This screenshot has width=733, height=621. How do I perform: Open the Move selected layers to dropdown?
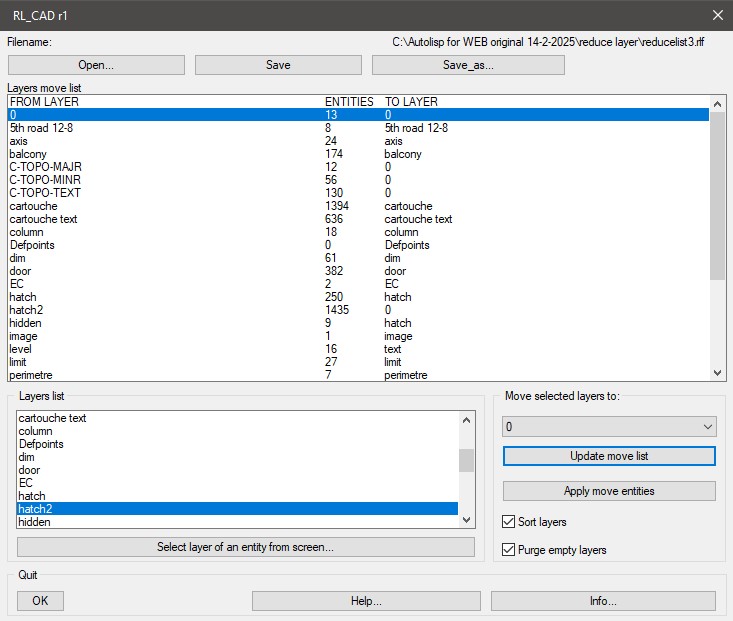pyautogui.click(x=609, y=427)
